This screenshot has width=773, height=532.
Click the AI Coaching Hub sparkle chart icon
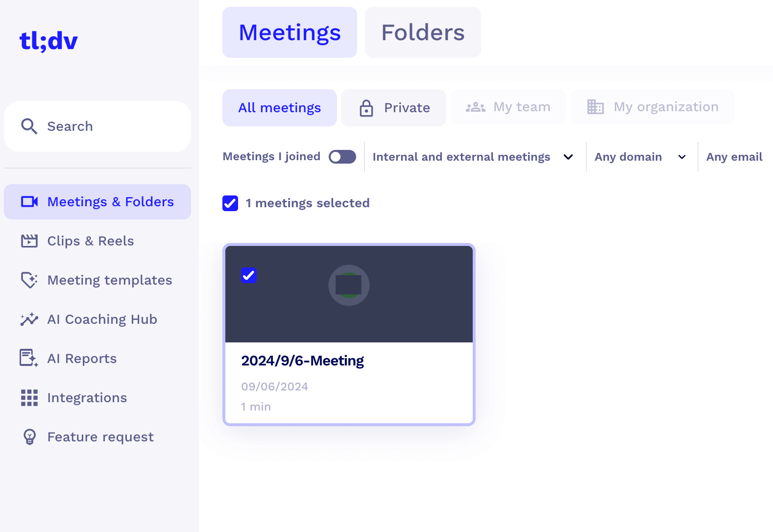[x=29, y=319]
